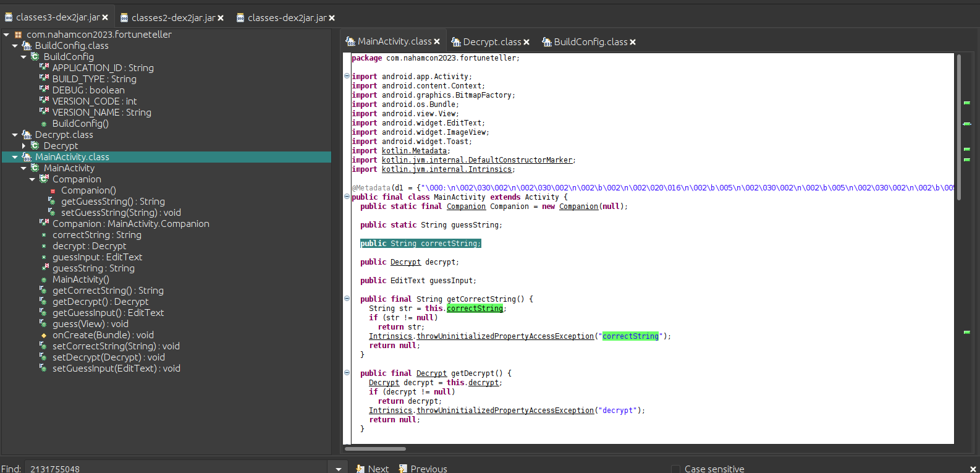Click the class file icon for Decrypt.class
Image resolution: width=980 pixels, height=473 pixels.
point(27,135)
